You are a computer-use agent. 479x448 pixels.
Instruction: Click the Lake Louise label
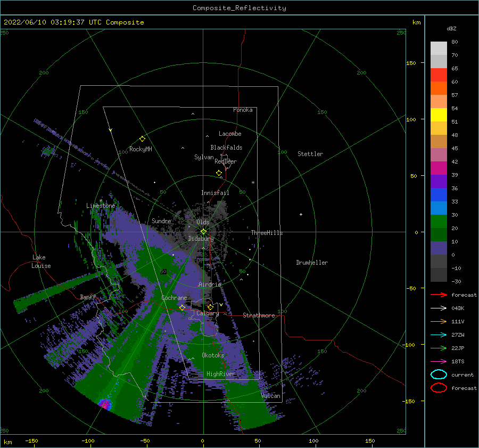point(41,262)
